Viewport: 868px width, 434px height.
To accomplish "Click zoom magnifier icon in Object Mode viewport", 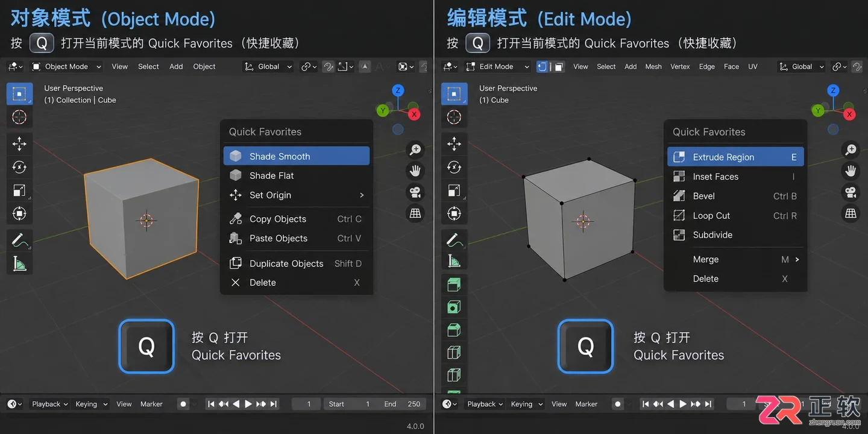I will pos(415,149).
